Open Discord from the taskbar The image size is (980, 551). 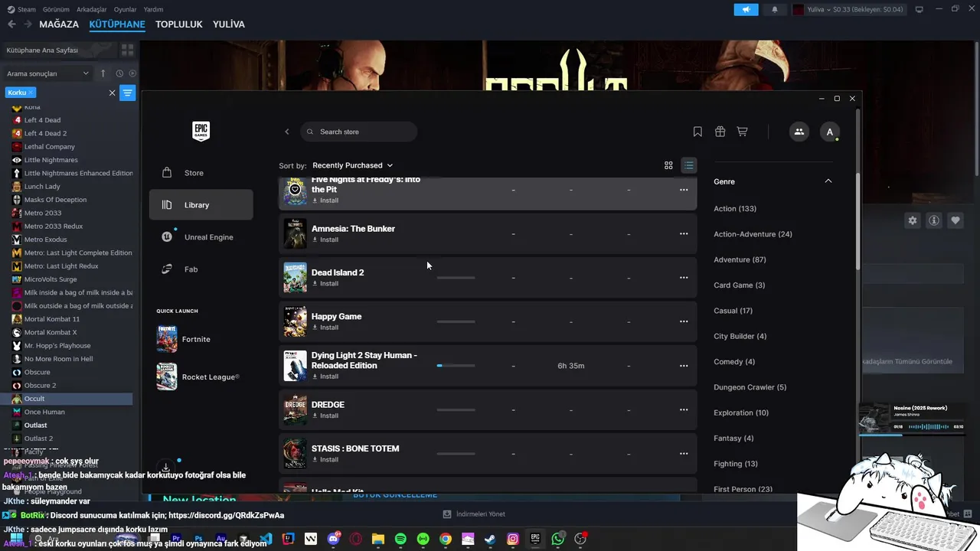pyautogui.click(x=333, y=540)
